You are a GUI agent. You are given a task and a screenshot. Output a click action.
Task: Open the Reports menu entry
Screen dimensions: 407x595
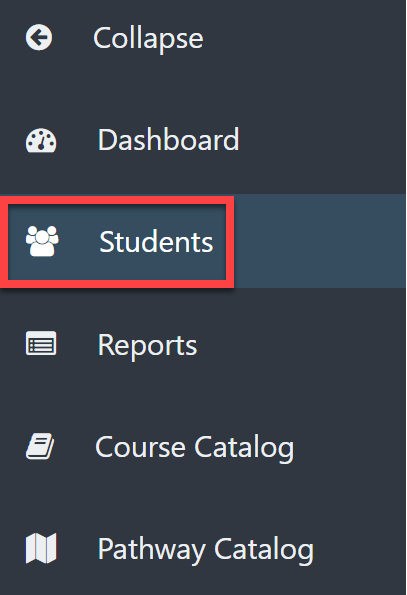[148, 346]
